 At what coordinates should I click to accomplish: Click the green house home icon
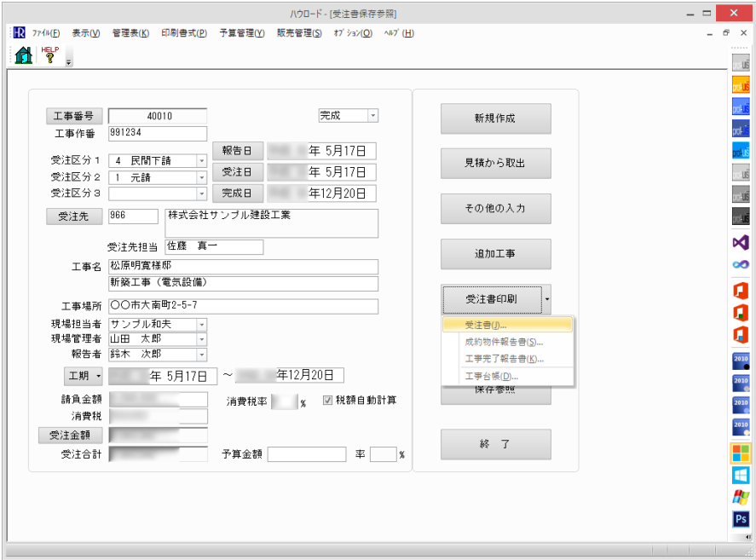point(24,56)
